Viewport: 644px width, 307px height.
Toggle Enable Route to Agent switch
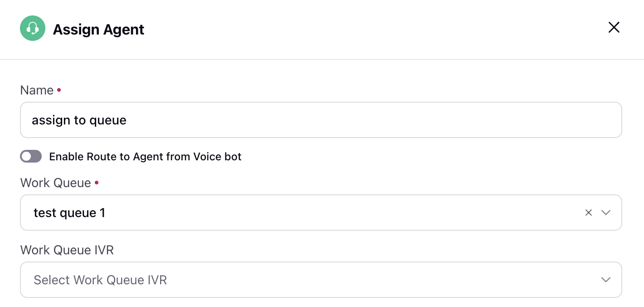tap(31, 157)
